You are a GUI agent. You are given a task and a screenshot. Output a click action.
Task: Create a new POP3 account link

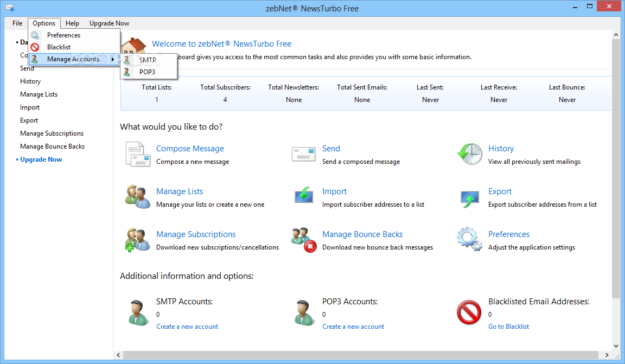point(353,327)
